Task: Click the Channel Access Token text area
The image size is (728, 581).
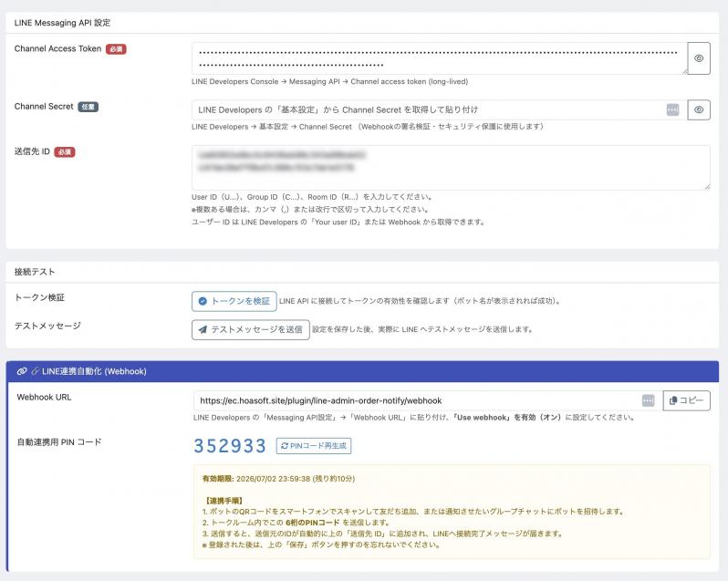Action: coord(439,58)
